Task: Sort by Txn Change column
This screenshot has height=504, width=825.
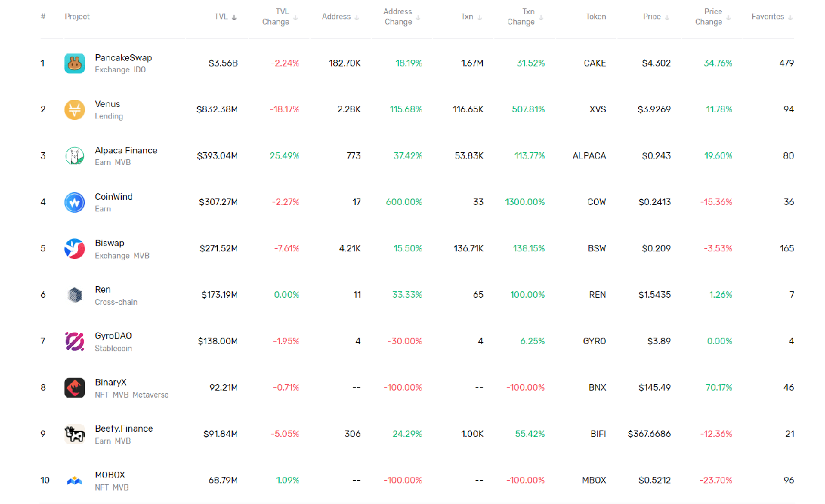Action: (x=526, y=17)
